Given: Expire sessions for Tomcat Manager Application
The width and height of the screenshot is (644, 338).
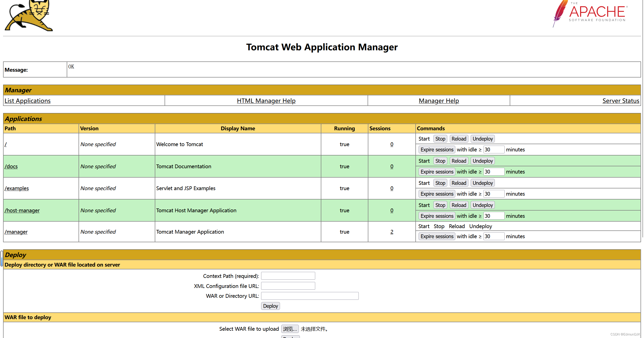Looking at the screenshot, I should pyautogui.click(x=437, y=236).
